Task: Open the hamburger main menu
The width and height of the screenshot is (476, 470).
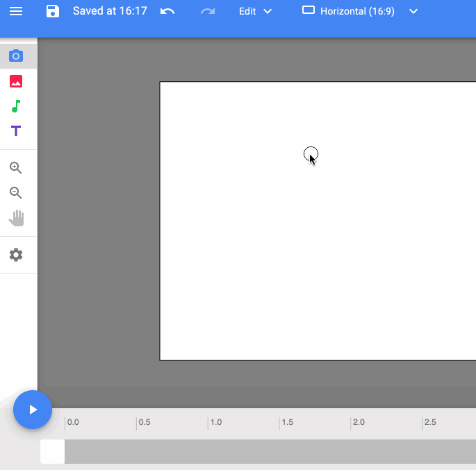Action: point(16,12)
